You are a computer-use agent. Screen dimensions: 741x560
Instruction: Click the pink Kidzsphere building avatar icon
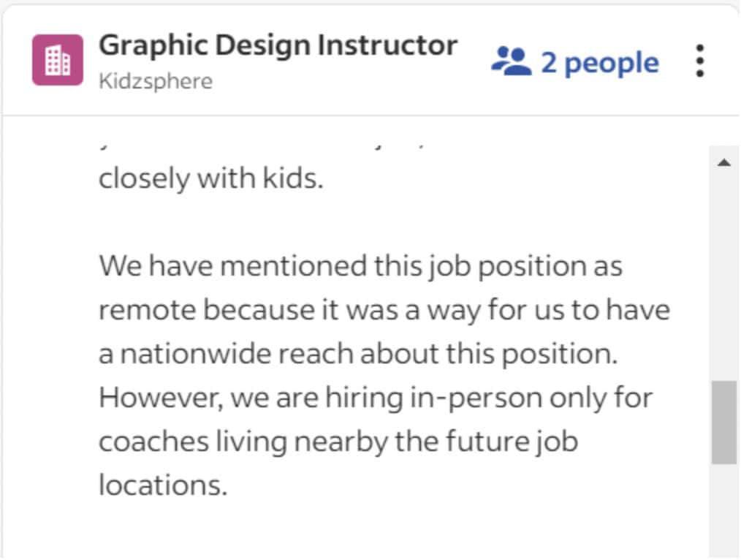pyautogui.click(x=58, y=61)
